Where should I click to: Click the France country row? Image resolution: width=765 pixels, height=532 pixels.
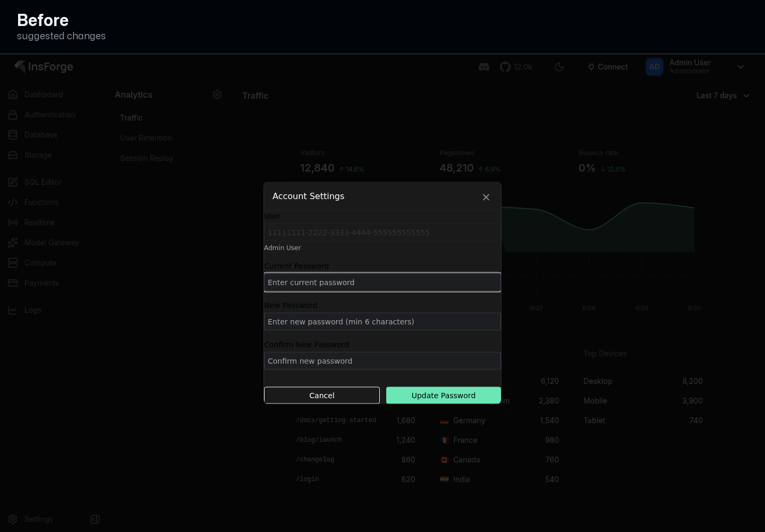[x=499, y=440]
